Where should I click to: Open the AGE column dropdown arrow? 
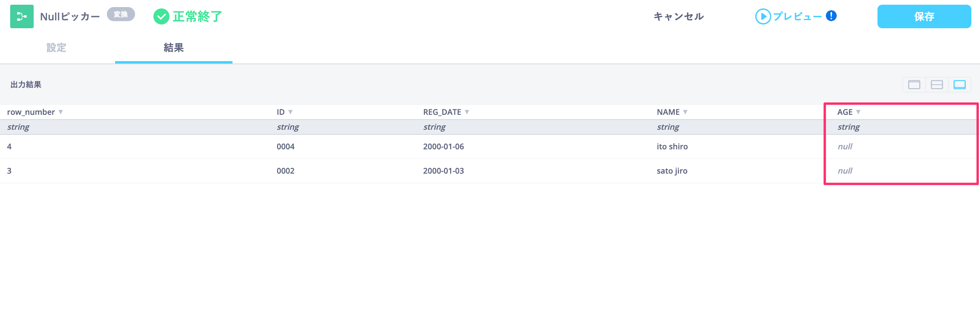coord(858,112)
